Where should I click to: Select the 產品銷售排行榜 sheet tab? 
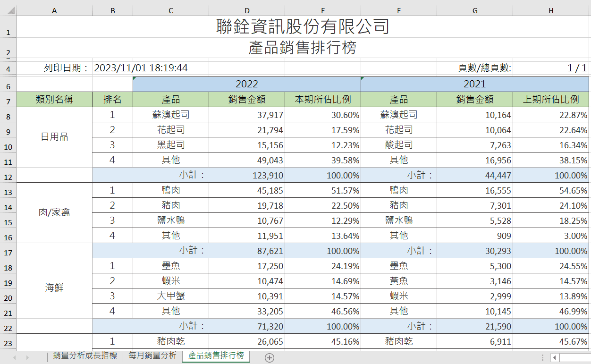[x=216, y=356]
